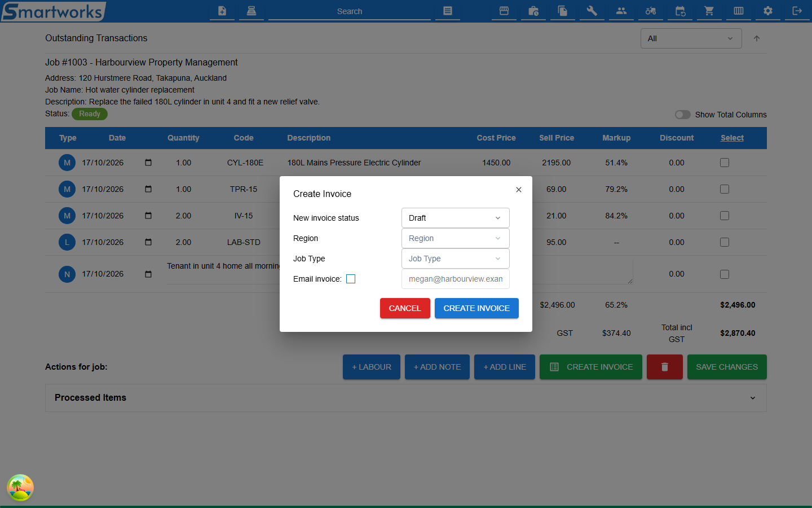The image size is (812, 508).
Task: Click the Search field in top bar
Action: 350,11
